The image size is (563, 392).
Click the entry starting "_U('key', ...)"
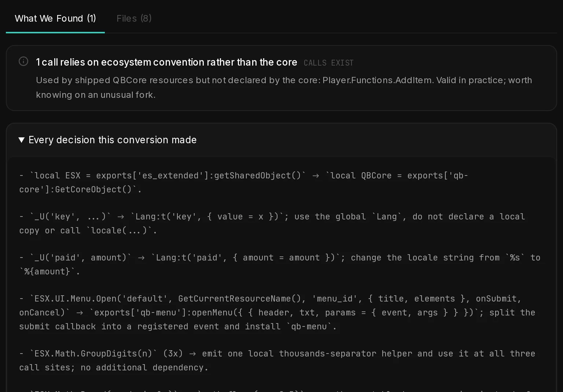(x=272, y=223)
